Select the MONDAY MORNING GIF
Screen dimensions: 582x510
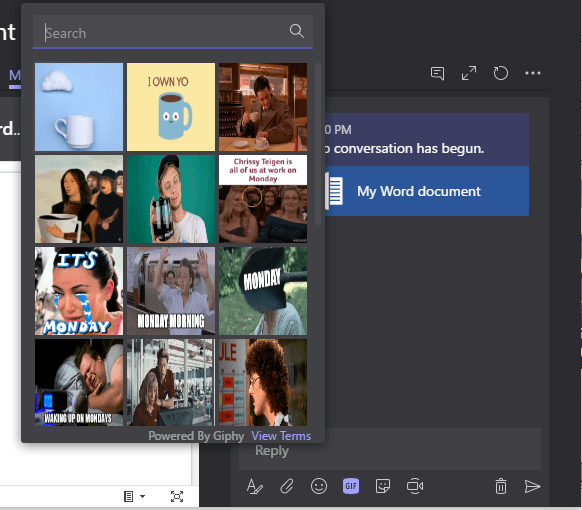pos(171,291)
